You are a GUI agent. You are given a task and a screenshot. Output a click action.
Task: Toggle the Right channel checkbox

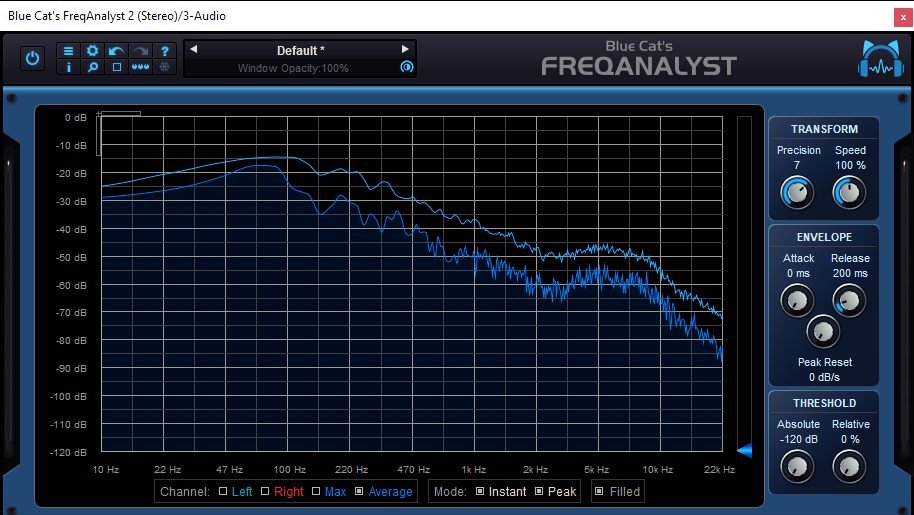pos(265,491)
